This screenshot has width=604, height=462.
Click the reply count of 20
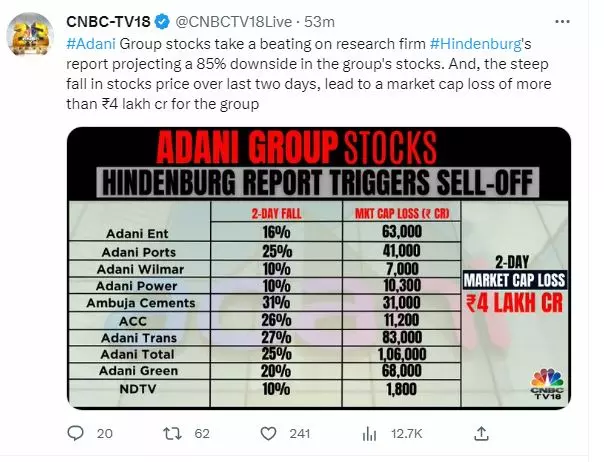[x=104, y=434]
